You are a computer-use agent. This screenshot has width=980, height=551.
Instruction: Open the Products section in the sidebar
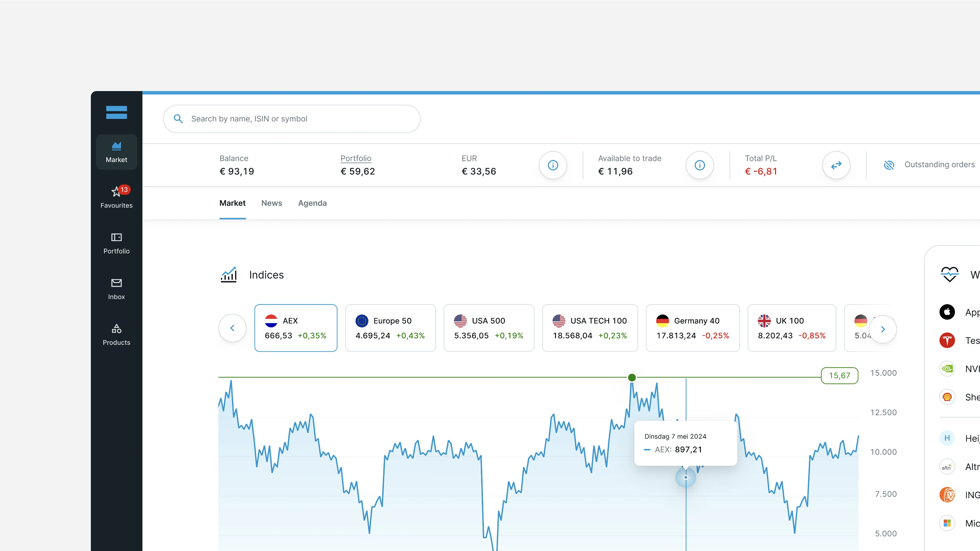[116, 335]
